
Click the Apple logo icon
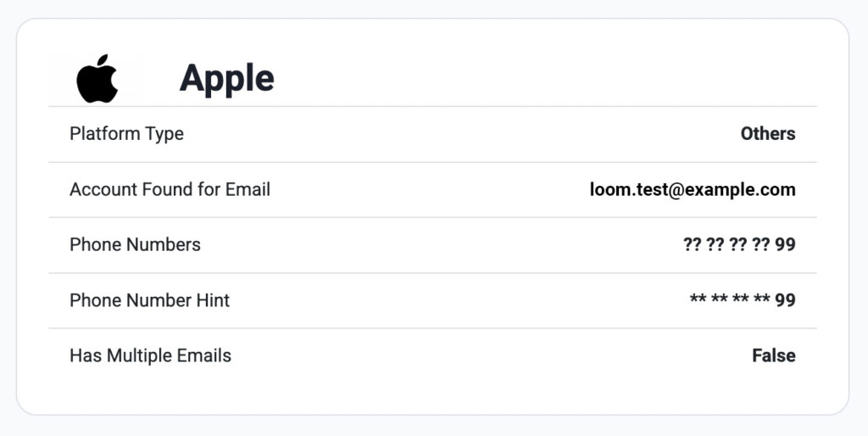(x=97, y=78)
